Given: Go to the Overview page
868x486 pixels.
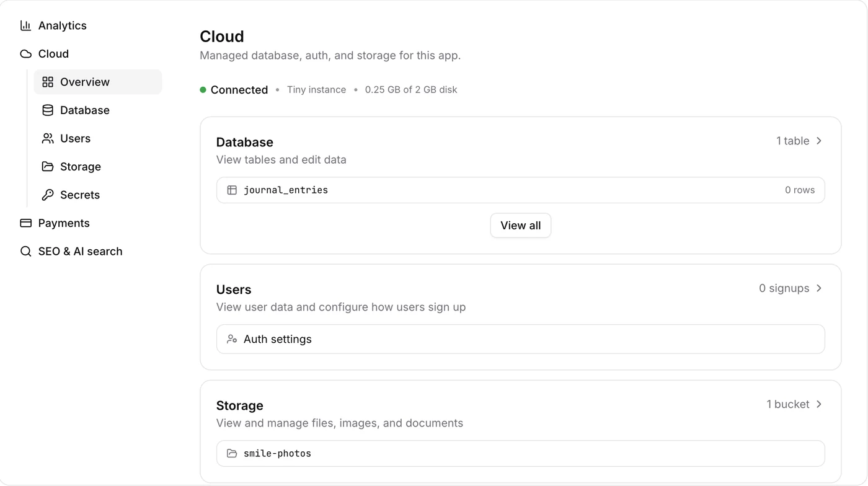Looking at the screenshot, I should click(x=98, y=82).
